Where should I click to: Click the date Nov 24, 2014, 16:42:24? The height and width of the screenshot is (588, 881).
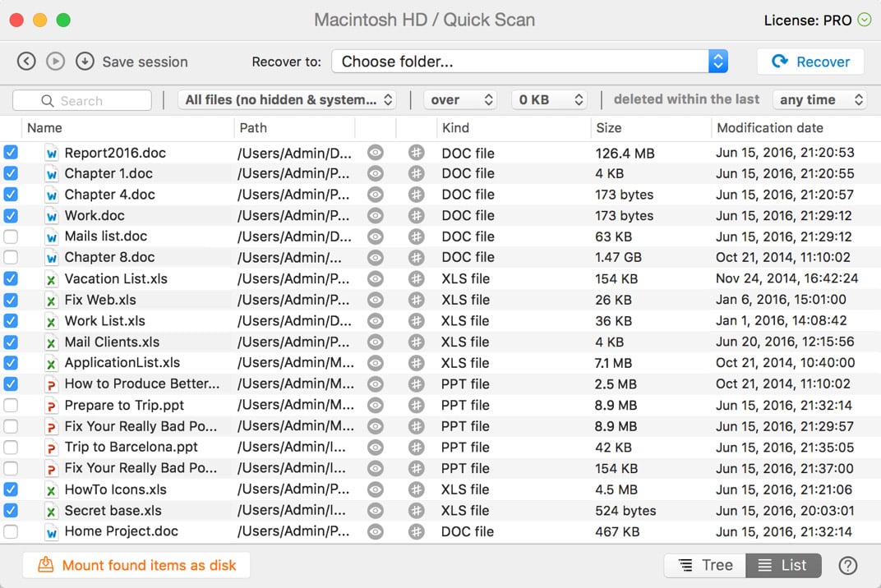point(786,278)
